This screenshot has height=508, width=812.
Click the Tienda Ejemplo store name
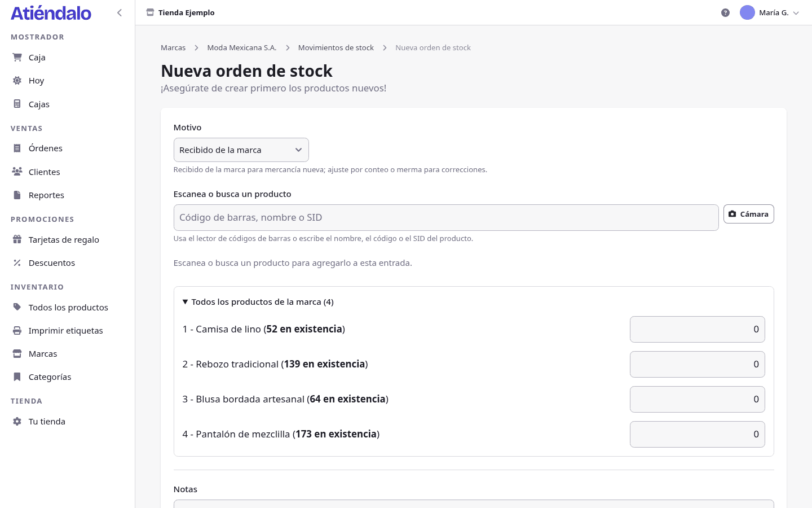[x=187, y=12]
